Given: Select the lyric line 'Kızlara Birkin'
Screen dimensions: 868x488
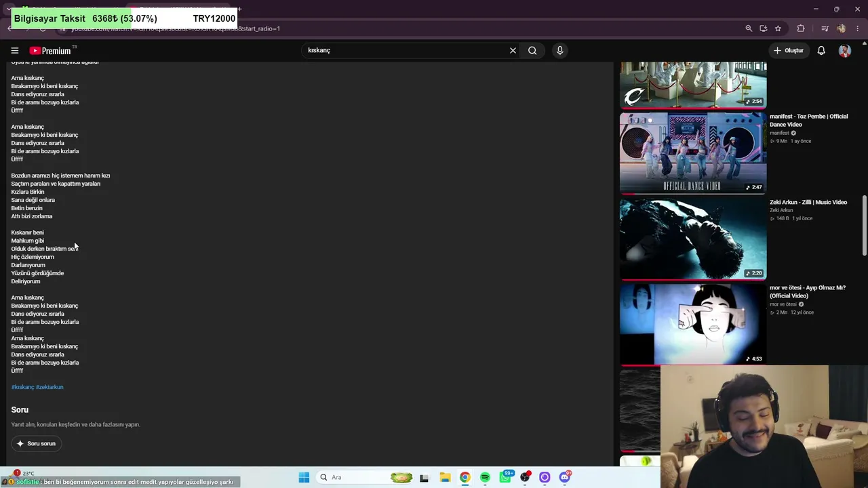Looking at the screenshot, I should (x=28, y=192).
